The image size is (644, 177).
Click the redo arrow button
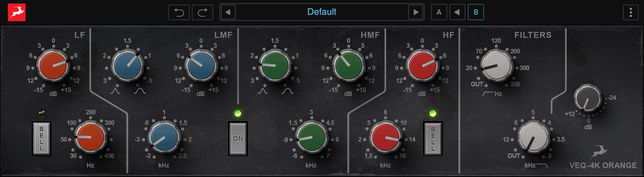click(202, 12)
